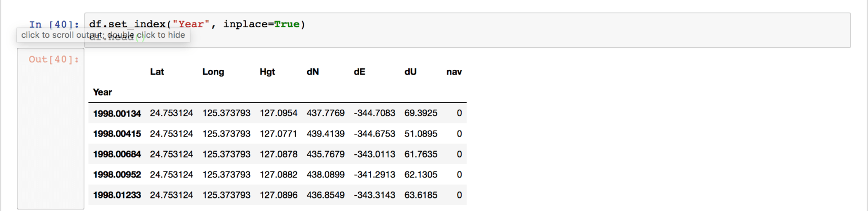Click the code input cell In [40]

click(x=467, y=30)
